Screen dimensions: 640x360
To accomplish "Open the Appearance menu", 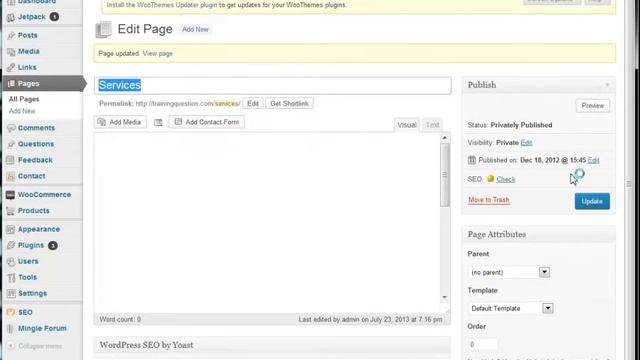I will pos(39,229).
